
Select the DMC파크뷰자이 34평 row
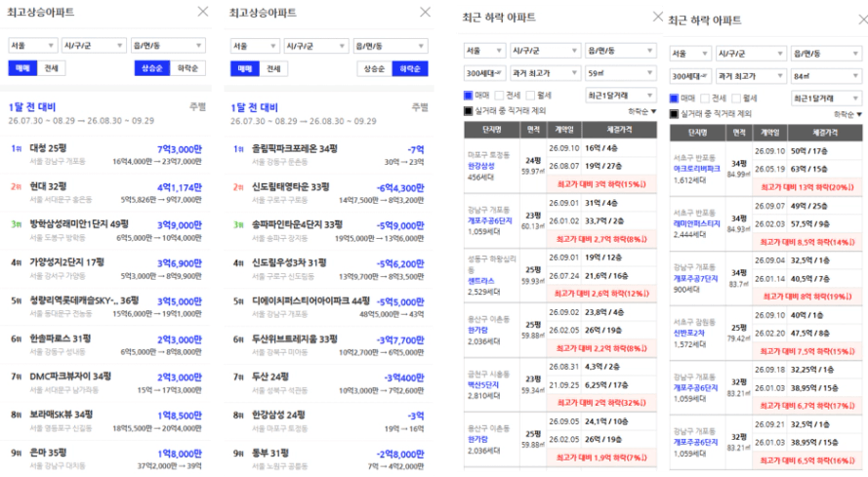[x=106, y=383]
